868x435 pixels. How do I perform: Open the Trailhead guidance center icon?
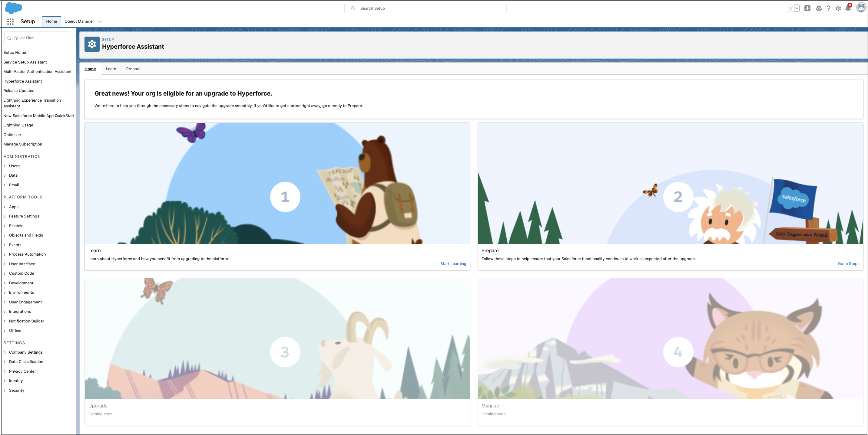[819, 8]
